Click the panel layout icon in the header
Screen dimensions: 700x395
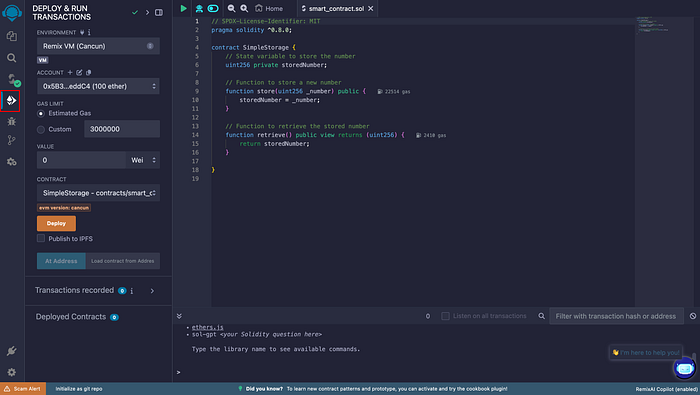point(159,12)
